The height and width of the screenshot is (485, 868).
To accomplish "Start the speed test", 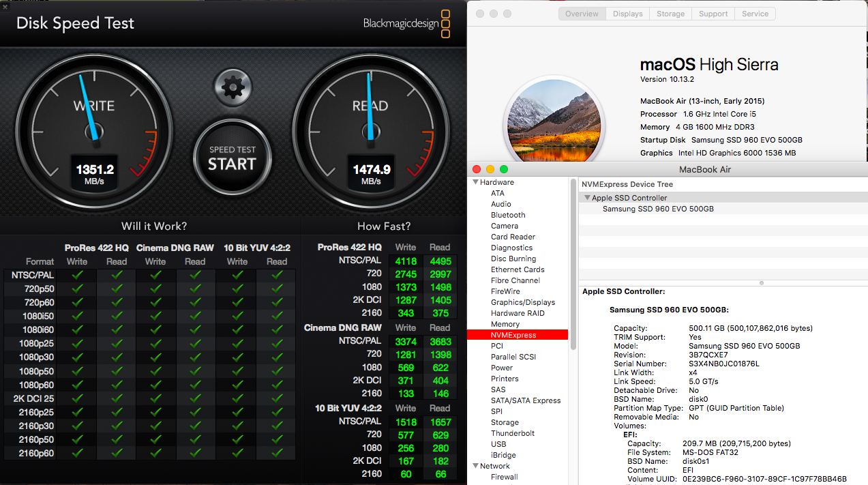I will pos(232,158).
